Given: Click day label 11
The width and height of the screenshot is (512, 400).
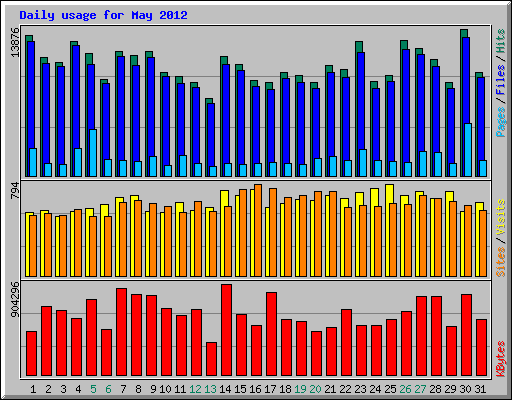Looking at the screenshot, I should click(x=180, y=389).
